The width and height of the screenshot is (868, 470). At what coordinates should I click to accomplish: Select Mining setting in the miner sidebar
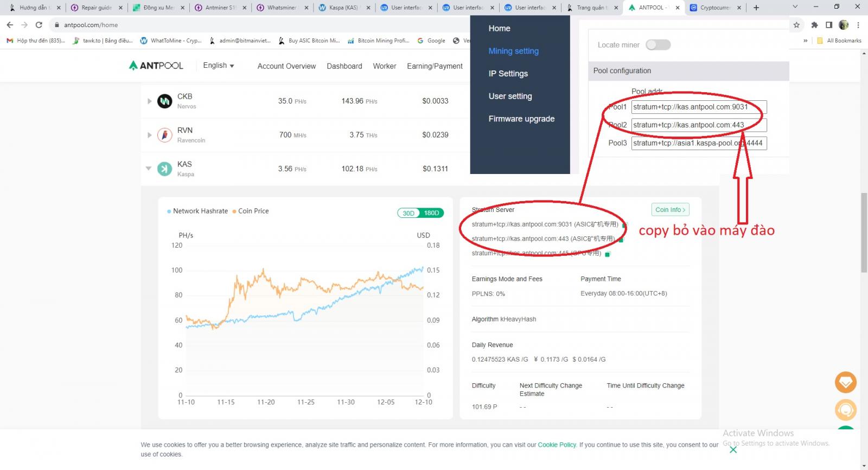[x=514, y=51]
